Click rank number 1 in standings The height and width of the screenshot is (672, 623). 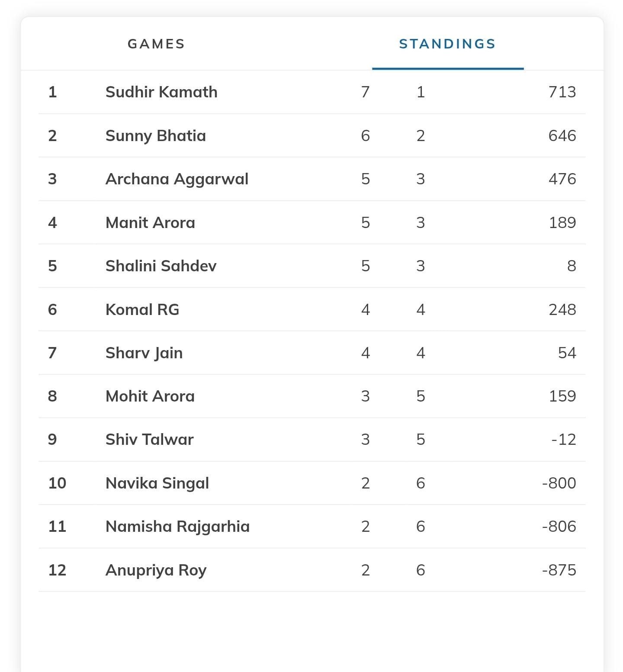(x=52, y=92)
